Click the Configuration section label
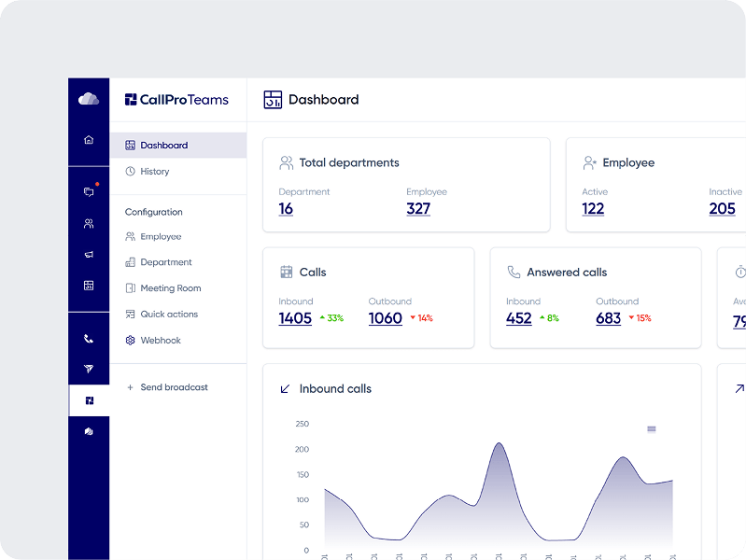The width and height of the screenshot is (746, 560). [154, 212]
